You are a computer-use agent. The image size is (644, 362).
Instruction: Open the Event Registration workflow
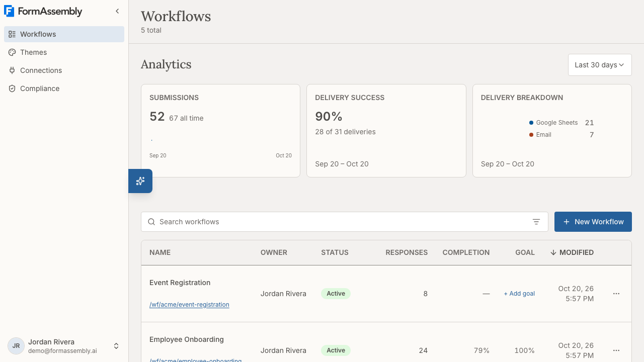[180, 283]
